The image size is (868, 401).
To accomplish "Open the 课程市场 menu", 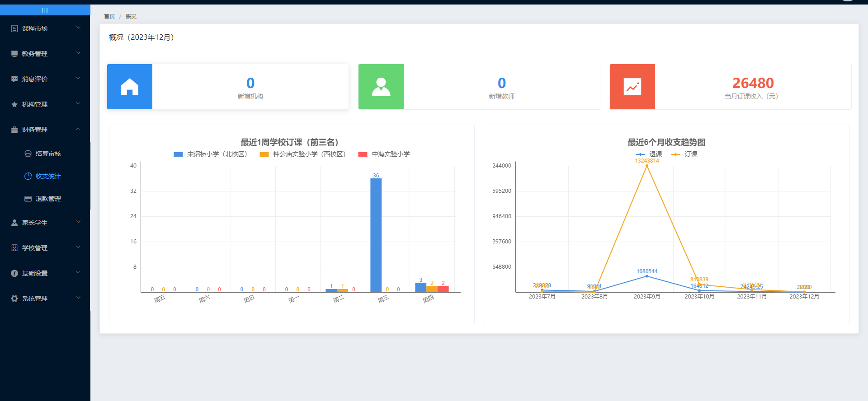I will (45, 28).
